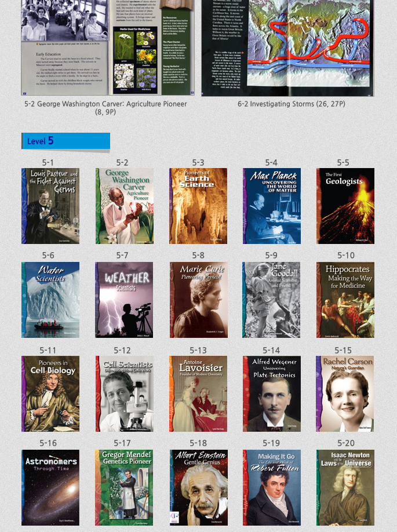Open Albert Einstein Gentle Genius book
Viewport: 397px width, 532px height.
[198, 487]
